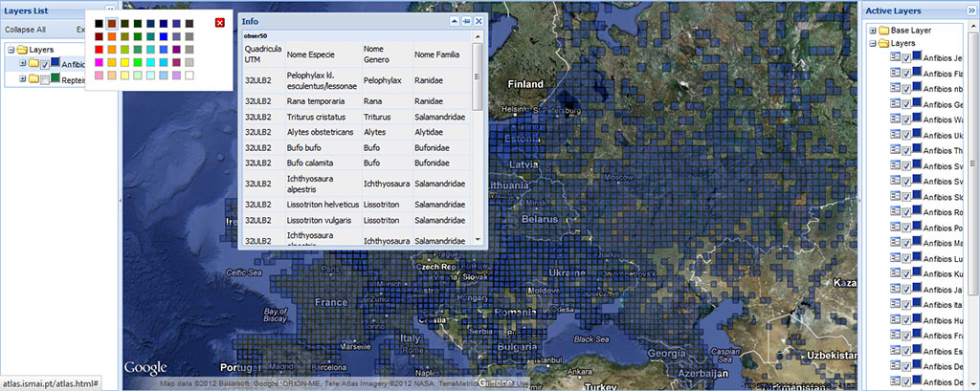Uncheck the Anfibios Fla layer in Active Layers
This screenshot has width=980, height=391.
[x=906, y=73]
